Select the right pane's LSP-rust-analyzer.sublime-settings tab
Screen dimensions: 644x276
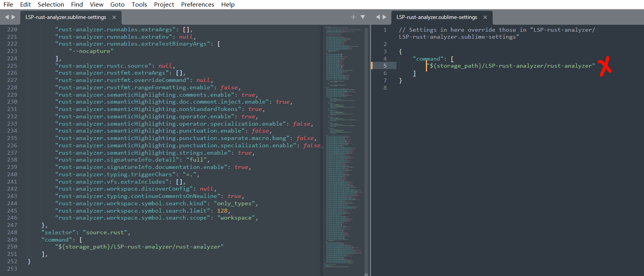tap(437, 17)
